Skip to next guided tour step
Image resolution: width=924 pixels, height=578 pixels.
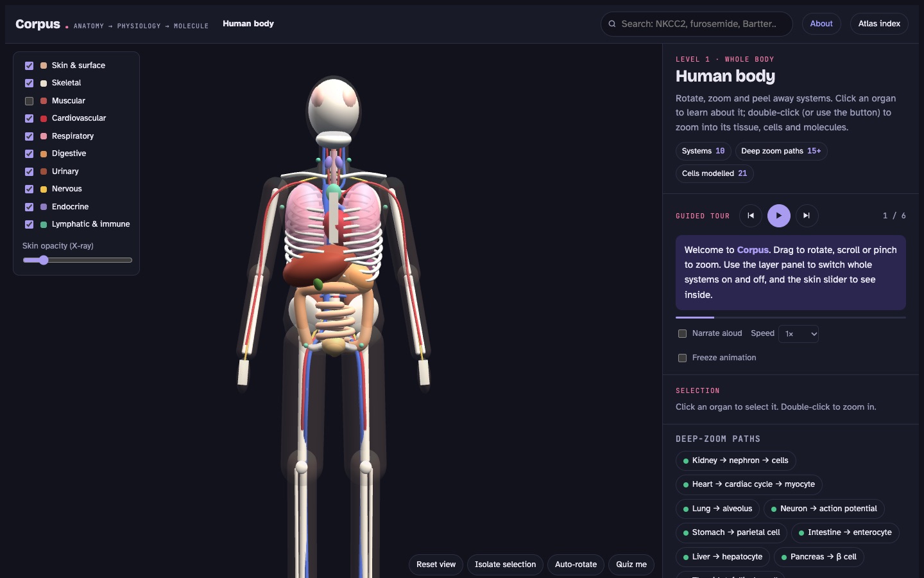click(807, 216)
